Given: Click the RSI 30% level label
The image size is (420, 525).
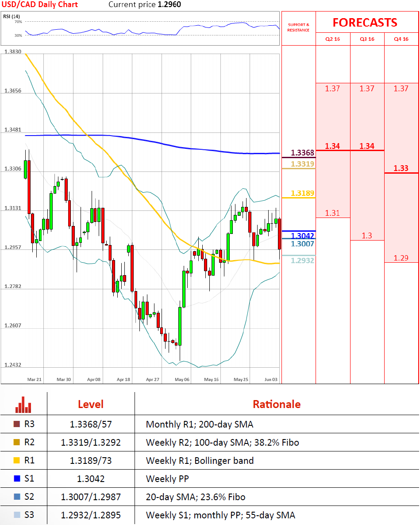Looking at the screenshot, I should (18, 35).
